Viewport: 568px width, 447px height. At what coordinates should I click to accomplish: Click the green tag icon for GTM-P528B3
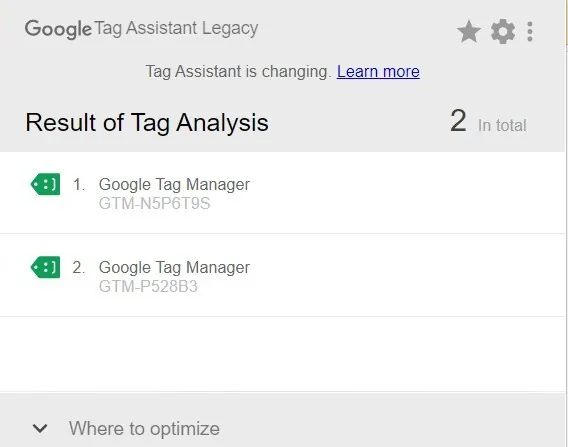tap(45, 267)
